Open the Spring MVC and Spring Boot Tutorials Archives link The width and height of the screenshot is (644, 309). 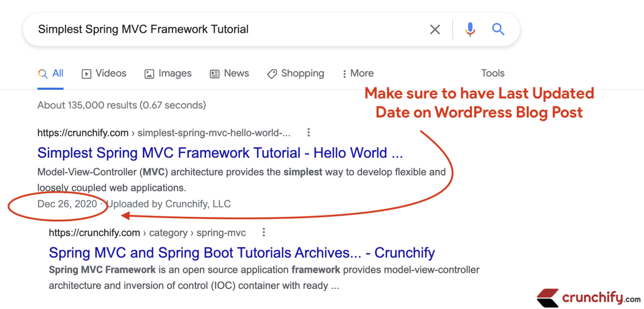tap(242, 252)
